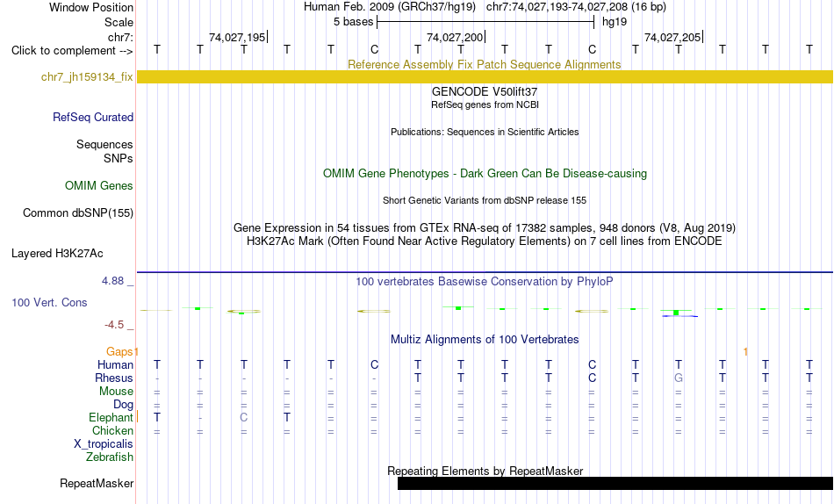Click 'Short Genetic Variants from dbSNP release 155'

pyautogui.click(x=485, y=201)
